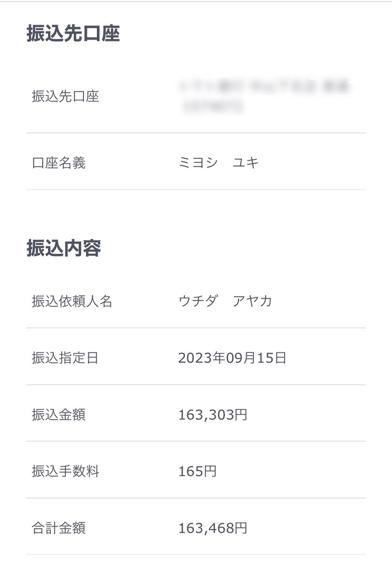Select the 振込手数料 label
392x572 pixels.
click(x=66, y=471)
